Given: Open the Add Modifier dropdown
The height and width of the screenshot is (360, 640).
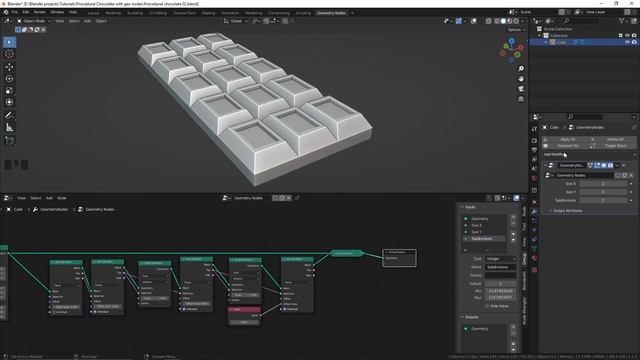Looking at the screenshot, I should pyautogui.click(x=589, y=155).
